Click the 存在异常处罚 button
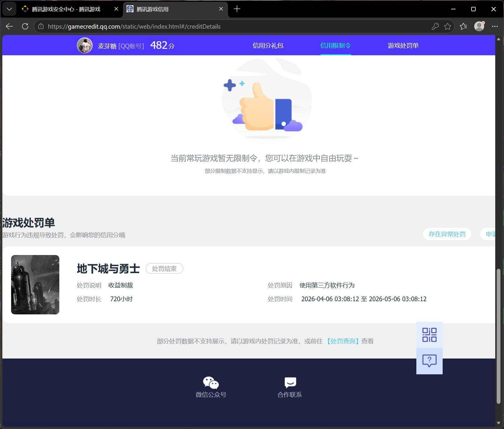Image resolution: width=504 pixels, height=429 pixels. pos(447,234)
